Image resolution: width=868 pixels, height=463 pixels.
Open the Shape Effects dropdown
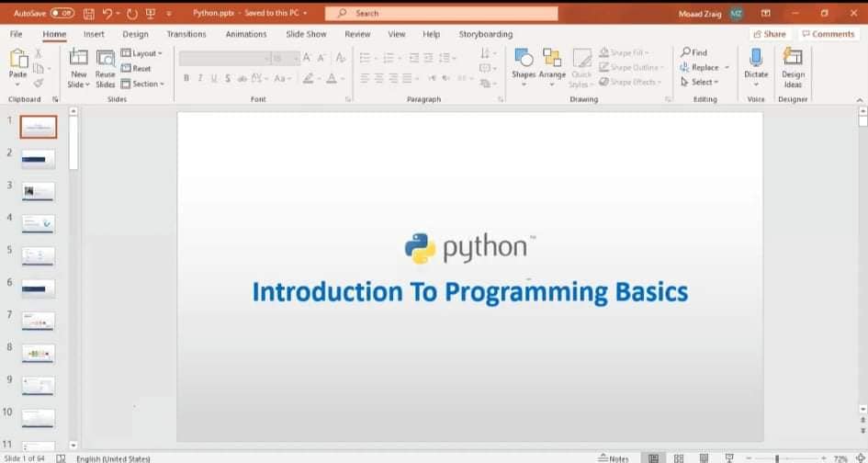pyautogui.click(x=629, y=82)
